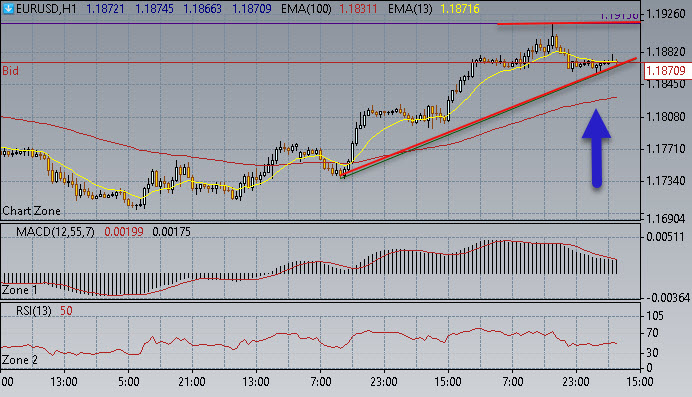Click time axis label 23:00 near chart end
This screenshot has height=397, width=692.
click(x=576, y=382)
